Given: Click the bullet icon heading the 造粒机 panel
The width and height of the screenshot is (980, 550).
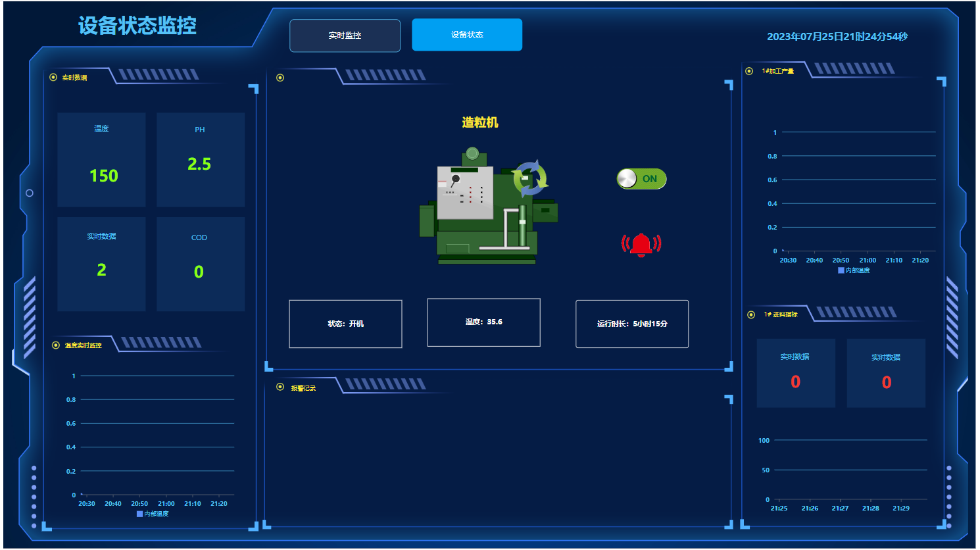Looking at the screenshot, I should tap(280, 78).
